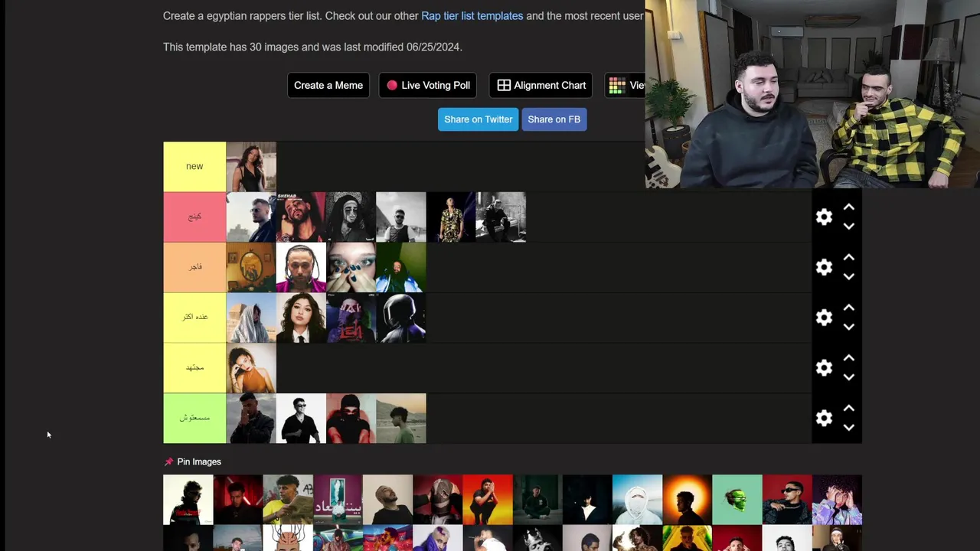The height and width of the screenshot is (551, 980).
Task: Move the كينج tier row up with its arrow
Action: pos(848,207)
